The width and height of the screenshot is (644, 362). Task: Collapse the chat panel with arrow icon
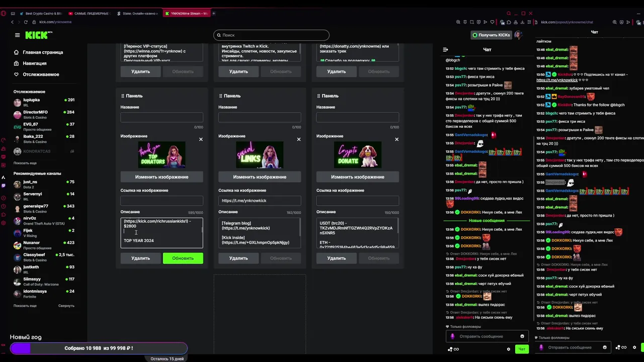[445, 50]
